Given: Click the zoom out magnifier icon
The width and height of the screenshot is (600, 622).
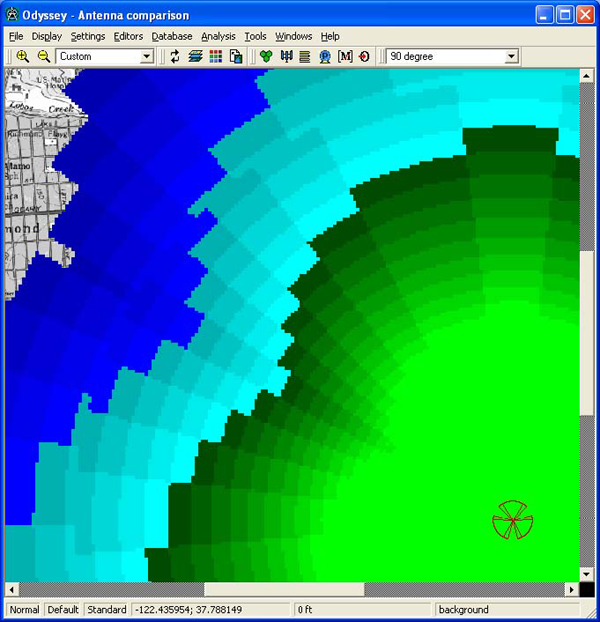Looking at the screenshot, I should (43, 57).
